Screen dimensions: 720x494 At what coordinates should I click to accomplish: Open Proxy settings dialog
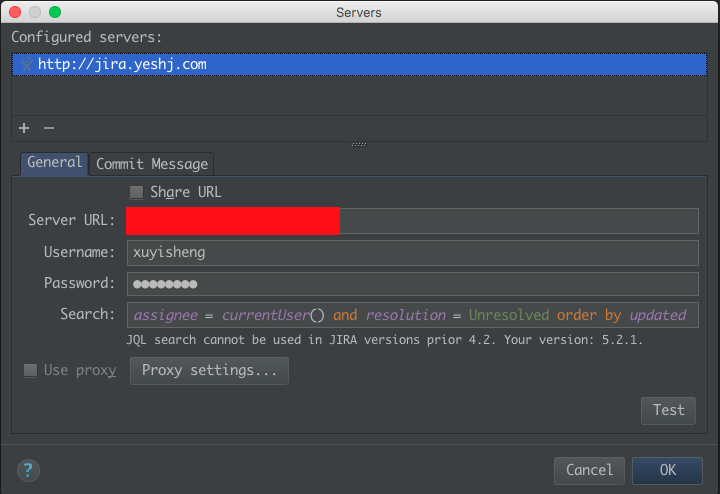click(x=209, y=370)
